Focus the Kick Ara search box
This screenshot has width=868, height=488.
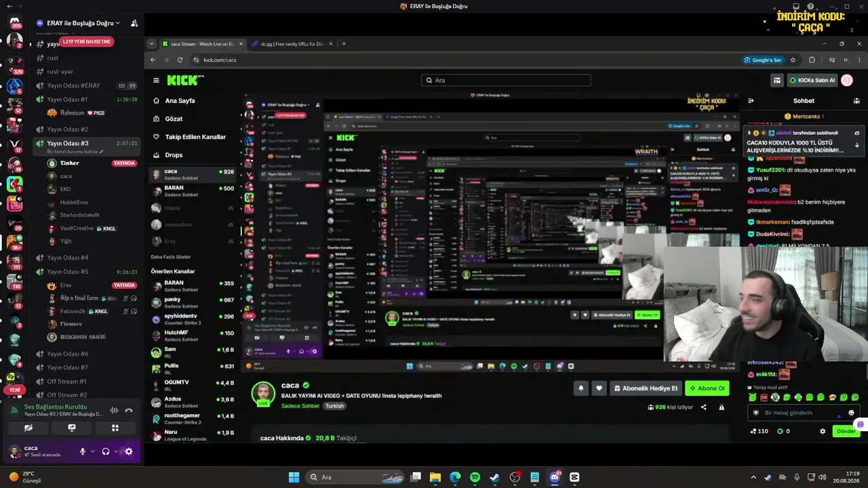click(506, 80)
